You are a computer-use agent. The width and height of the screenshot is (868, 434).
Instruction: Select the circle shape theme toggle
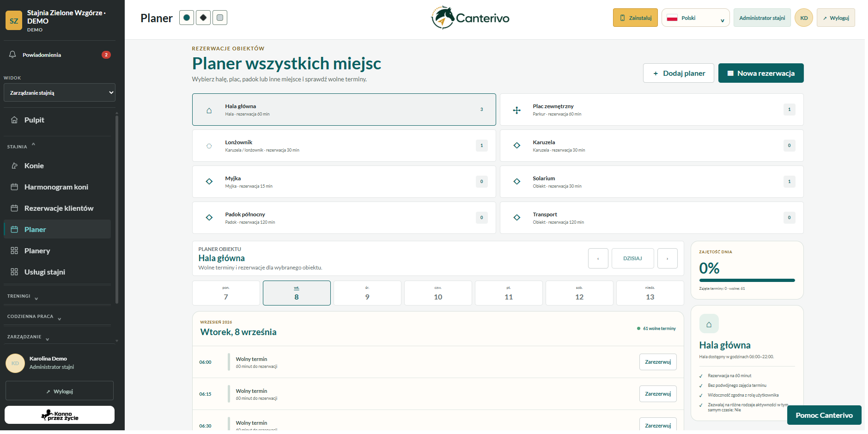pos(187,18)
